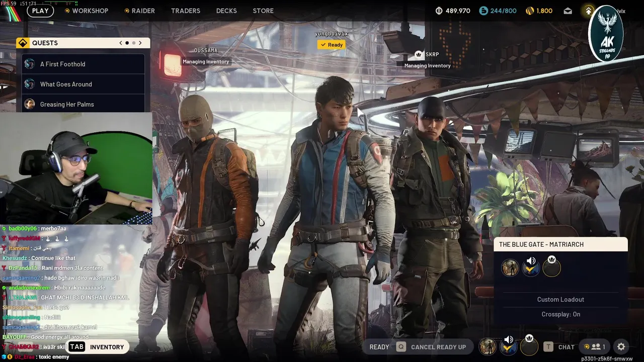The width and height of the screenshot is (644, 362).
Task: Click the speaker voice icon in the Blue Gate panel
Action: (x=531, y=261)
